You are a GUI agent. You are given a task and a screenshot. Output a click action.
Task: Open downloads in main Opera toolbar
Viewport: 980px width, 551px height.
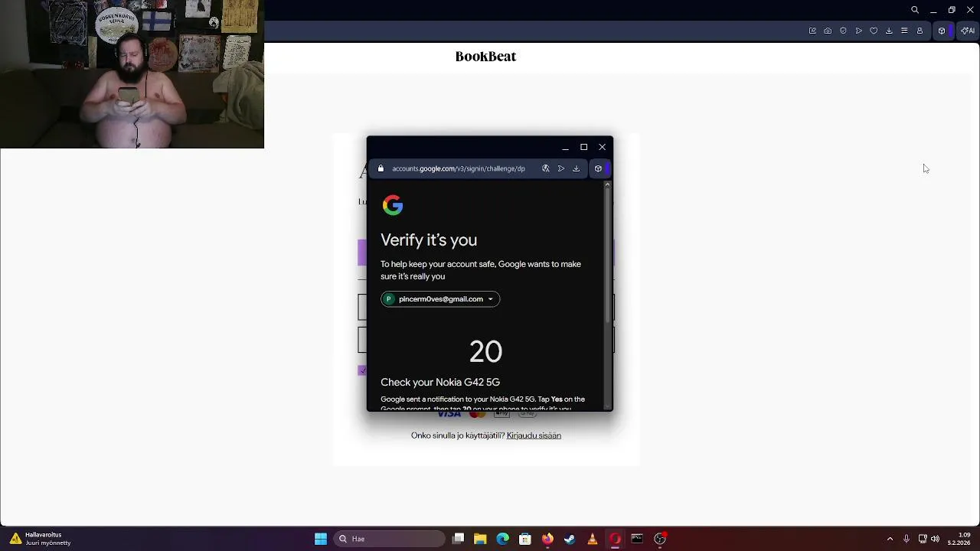[x=889, y=31]
